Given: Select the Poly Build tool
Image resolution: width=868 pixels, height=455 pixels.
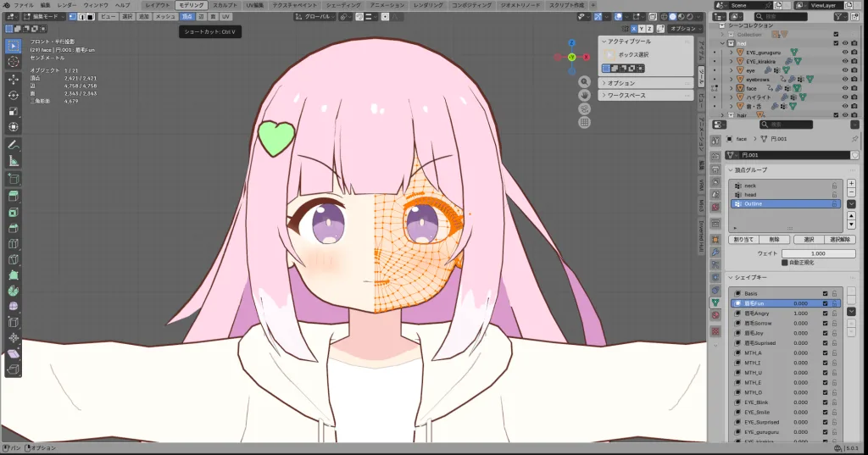Looking at the screenshot, I should point(14,275).
